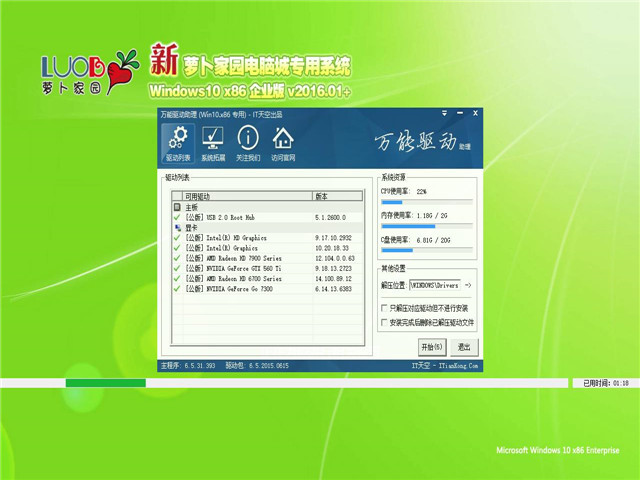Click the window title 万能驱动助理 (Win10x86 专用)
The width and height of the screenshot is (640, 480).
click(x=221, y=114)
